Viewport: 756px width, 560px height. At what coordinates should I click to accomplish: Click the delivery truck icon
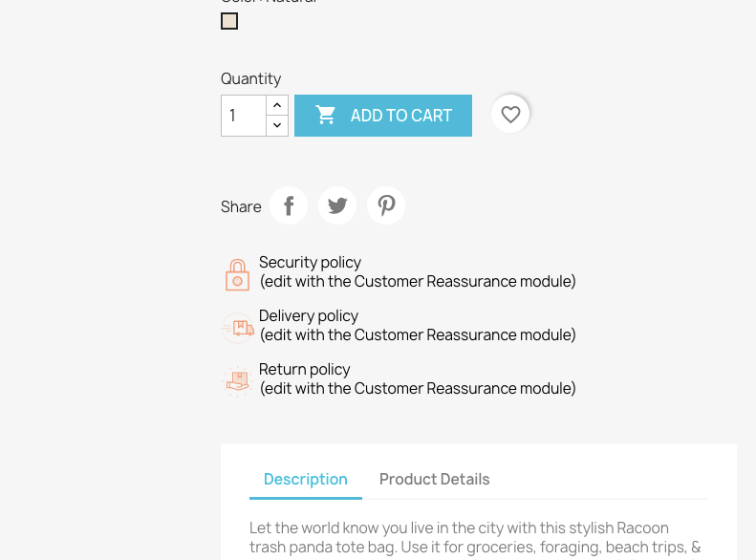(237, 328)
